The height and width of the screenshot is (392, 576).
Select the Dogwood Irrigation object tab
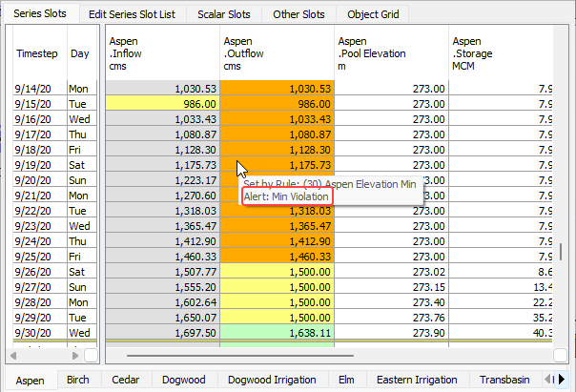pyautogui.click(x=272, y=380)
